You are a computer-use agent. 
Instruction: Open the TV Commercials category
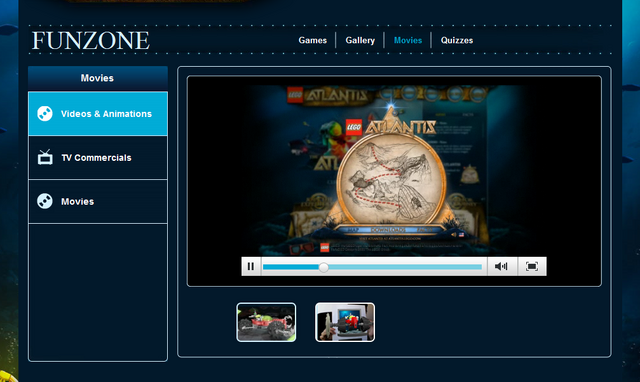[x=98, y=158]
